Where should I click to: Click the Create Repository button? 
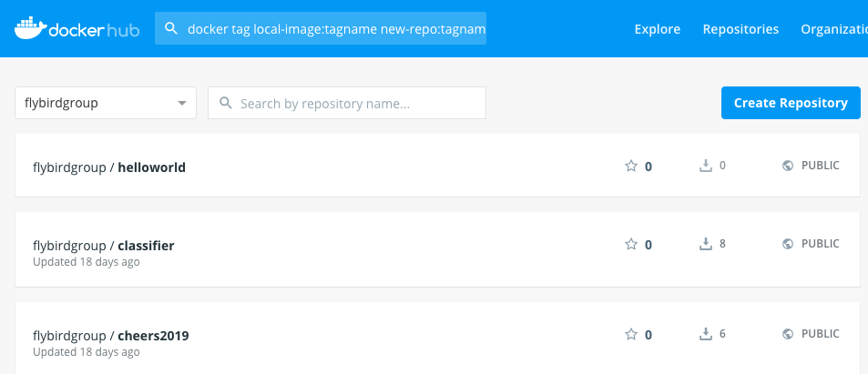pyautogui.click(x=791, y=103)
